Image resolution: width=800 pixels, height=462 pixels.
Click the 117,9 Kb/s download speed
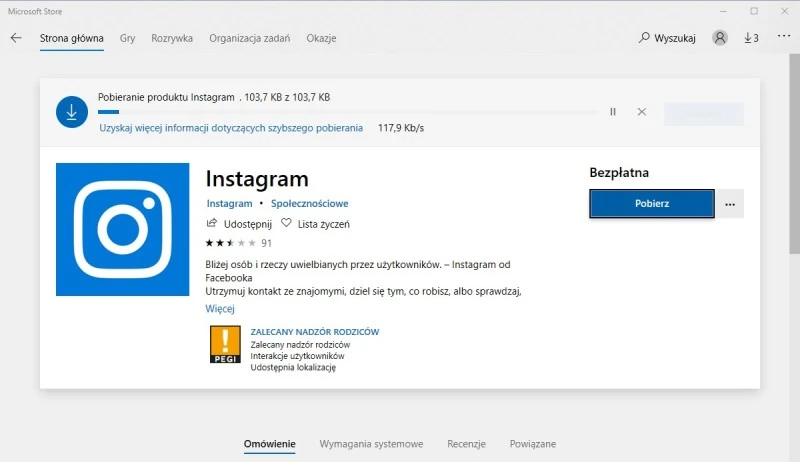coord(401,128)
